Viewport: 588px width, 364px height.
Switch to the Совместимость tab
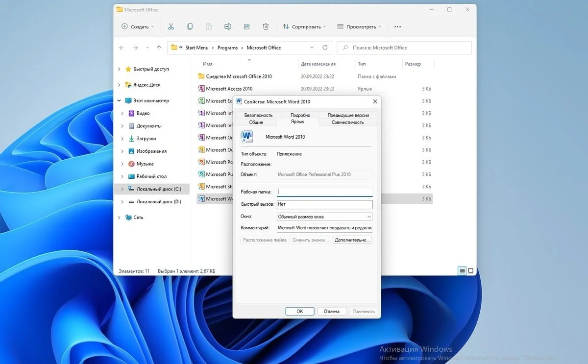(x=347, y=122)
